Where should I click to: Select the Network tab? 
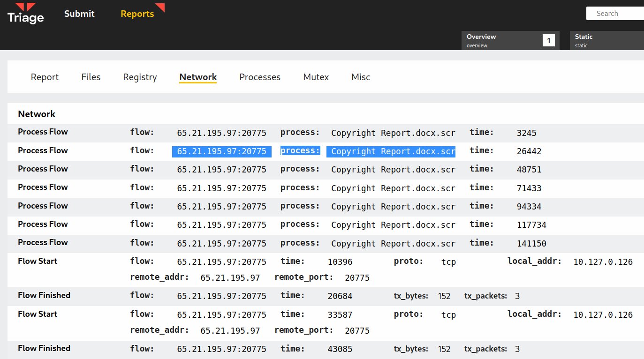click(x=198, y=77)
